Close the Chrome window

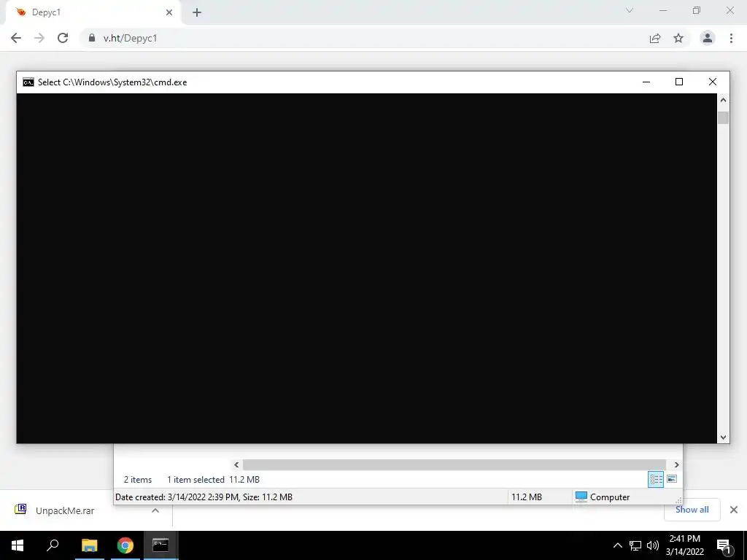click(x=729, y=10)
